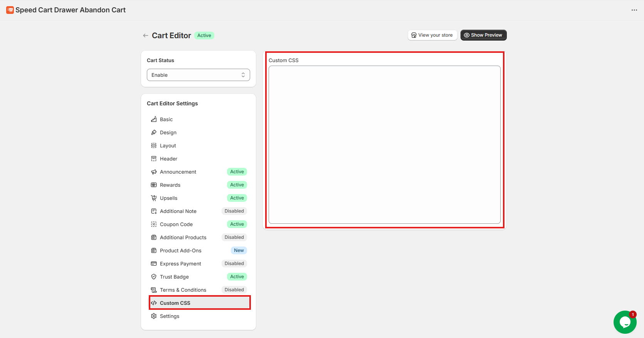Open the Express Payment settings
Screen dimensions: 644x338
(180, 264)
